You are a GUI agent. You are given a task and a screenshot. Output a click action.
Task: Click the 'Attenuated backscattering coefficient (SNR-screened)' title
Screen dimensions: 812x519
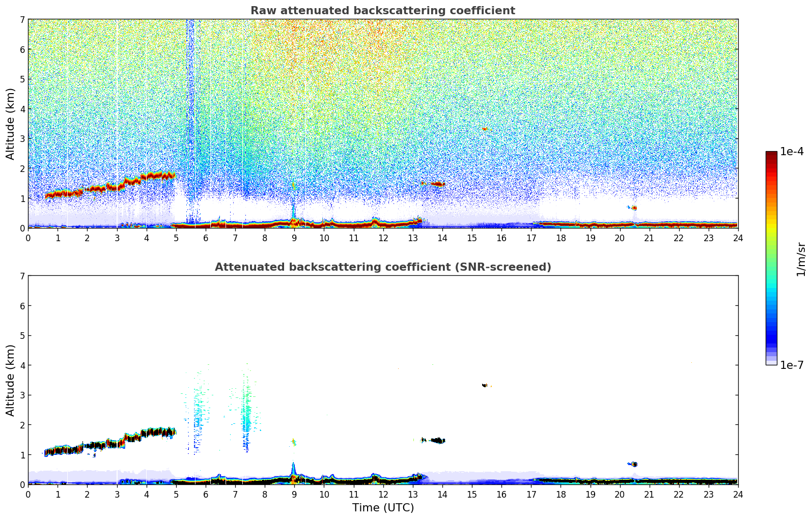(383, 267)
